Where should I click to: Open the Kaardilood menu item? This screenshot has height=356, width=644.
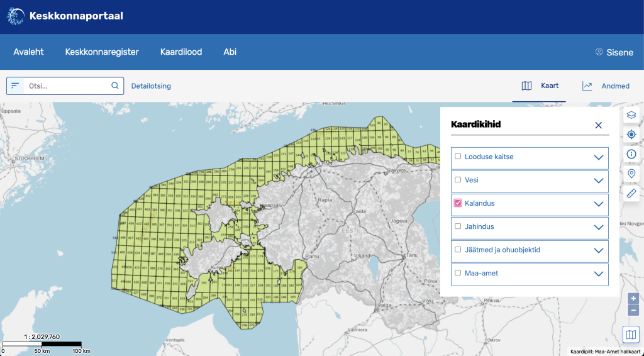(x=181, y=52)
